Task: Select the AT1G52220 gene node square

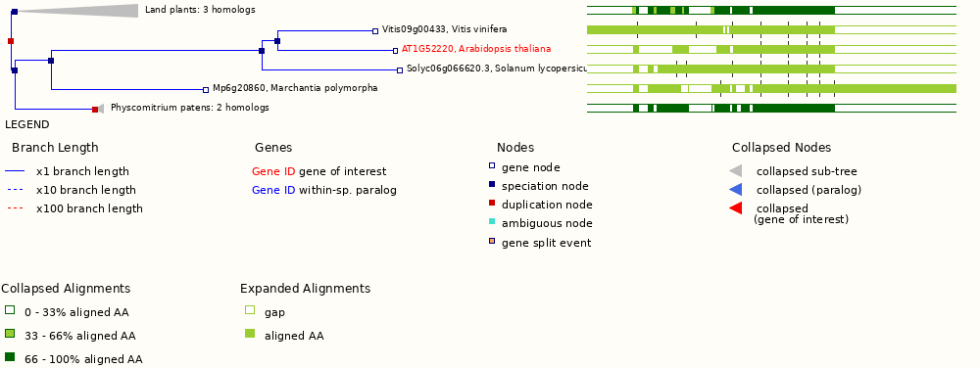Action: point(395,51)
